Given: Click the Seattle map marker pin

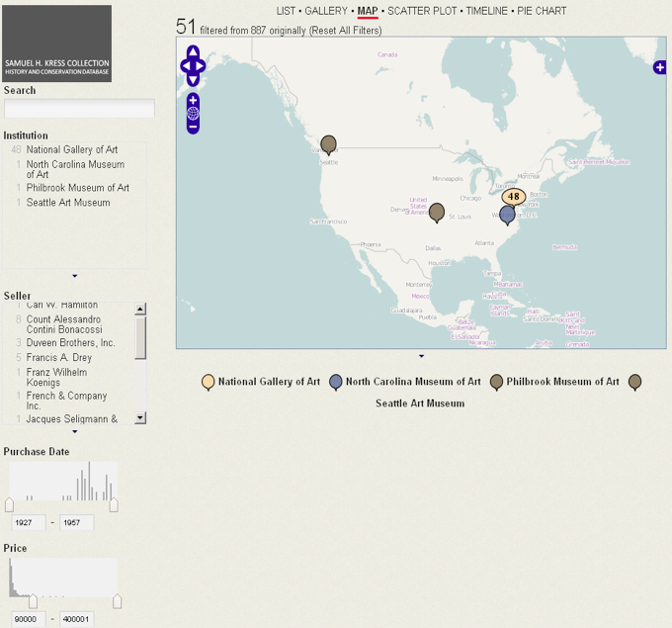Looking at the screenshot, I should [x=328, y=144].
